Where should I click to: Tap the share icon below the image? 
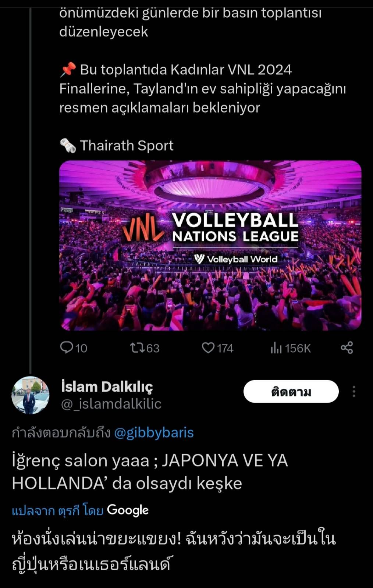pos(347,348)
